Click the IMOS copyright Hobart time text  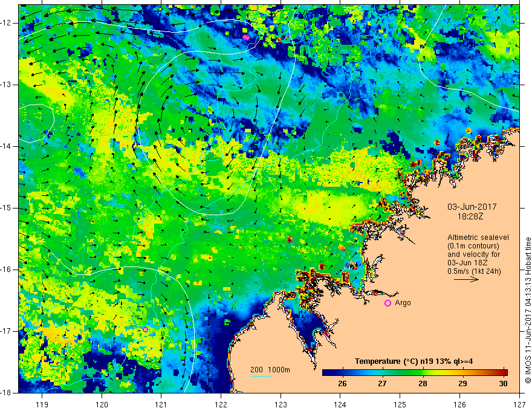coord(528,310)
